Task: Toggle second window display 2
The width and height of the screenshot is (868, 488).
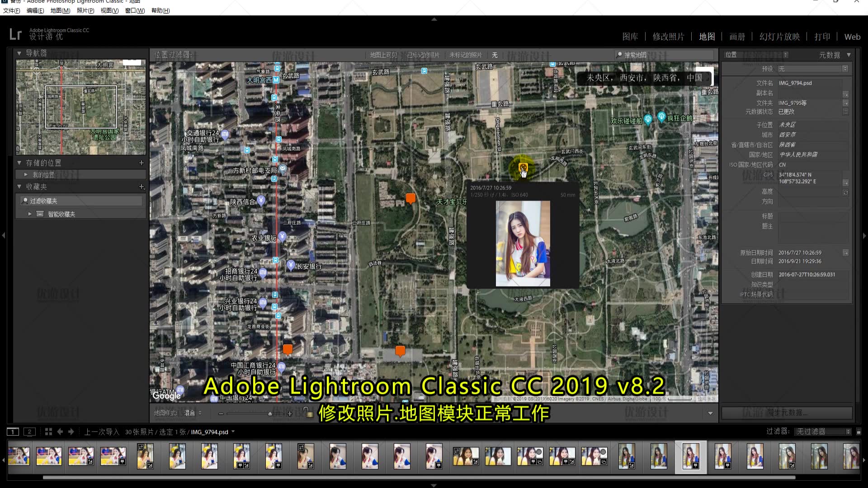Action: pos(29,432)
